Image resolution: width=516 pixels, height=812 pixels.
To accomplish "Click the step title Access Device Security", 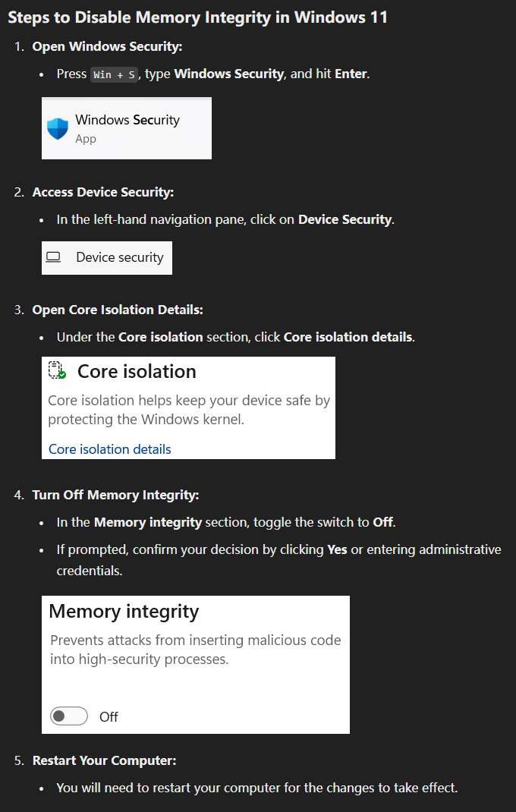I will [103, 192].
